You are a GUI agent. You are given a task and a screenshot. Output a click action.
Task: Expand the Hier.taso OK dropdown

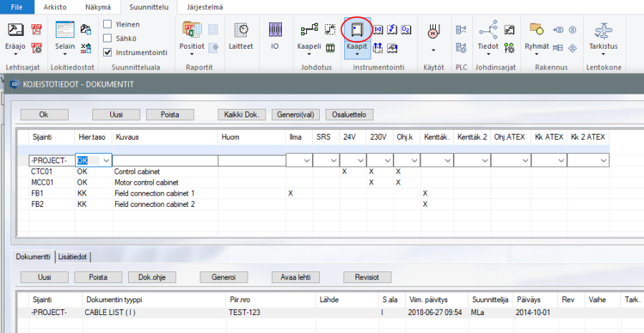pos(106,161)
